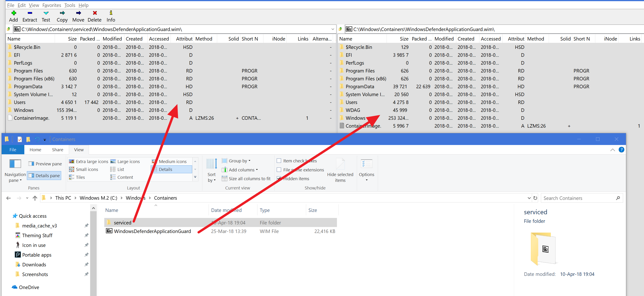Expand the layout gallery more arrow

(195, 177)
